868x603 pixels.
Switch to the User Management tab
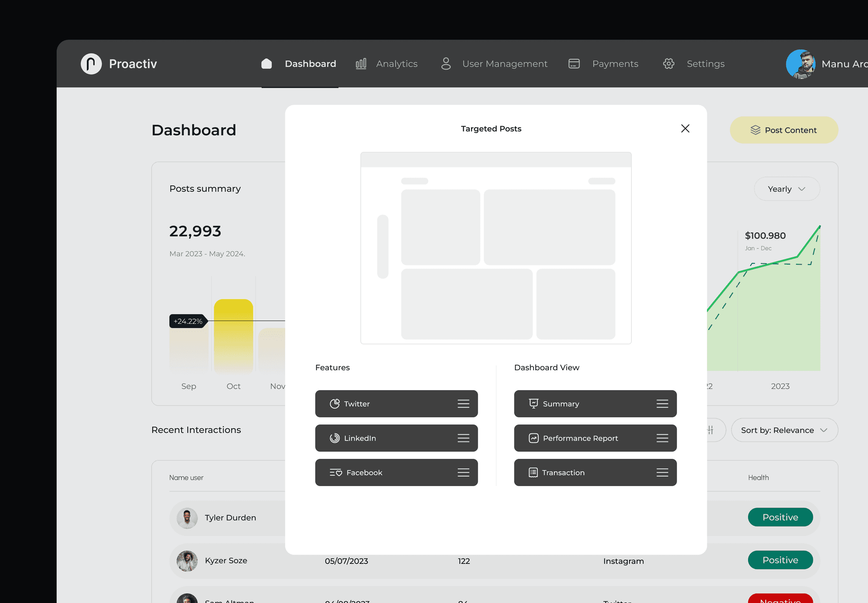pyautogui.click(x=505, y=64)
